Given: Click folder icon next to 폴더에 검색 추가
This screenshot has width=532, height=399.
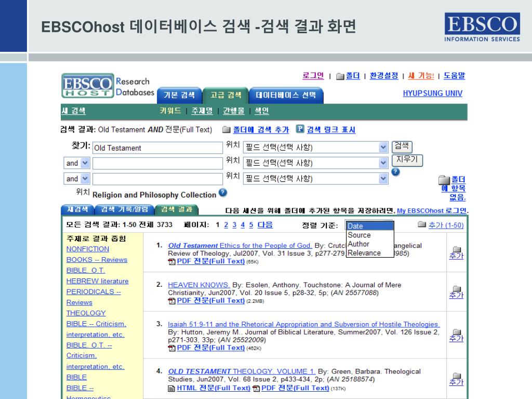Looking at the screenshot, I should (x=226, y=129).
